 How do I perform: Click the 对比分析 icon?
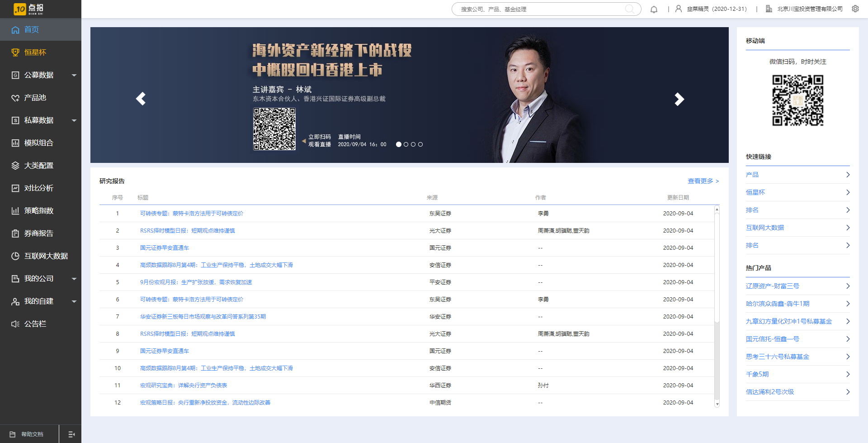tap(15, 188)
